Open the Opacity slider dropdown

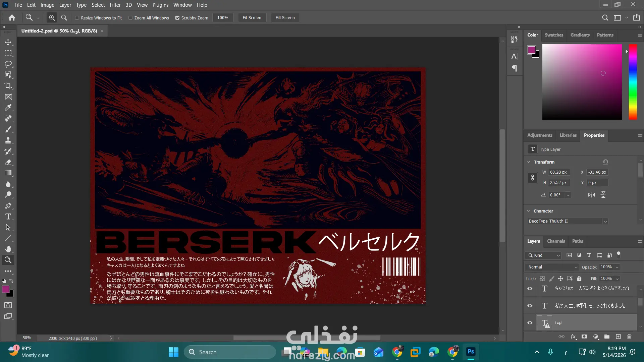[x=617, y=267]
